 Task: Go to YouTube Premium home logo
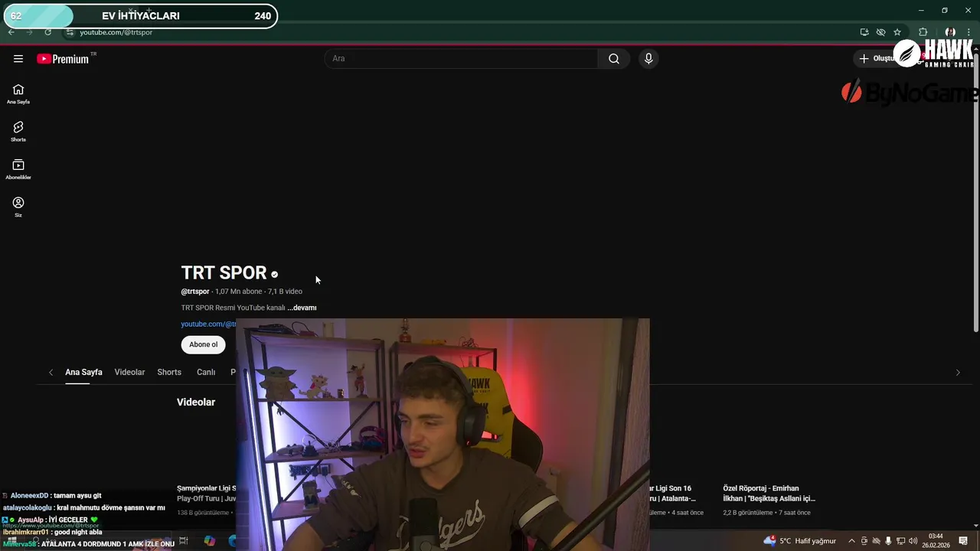coord(63,59)
